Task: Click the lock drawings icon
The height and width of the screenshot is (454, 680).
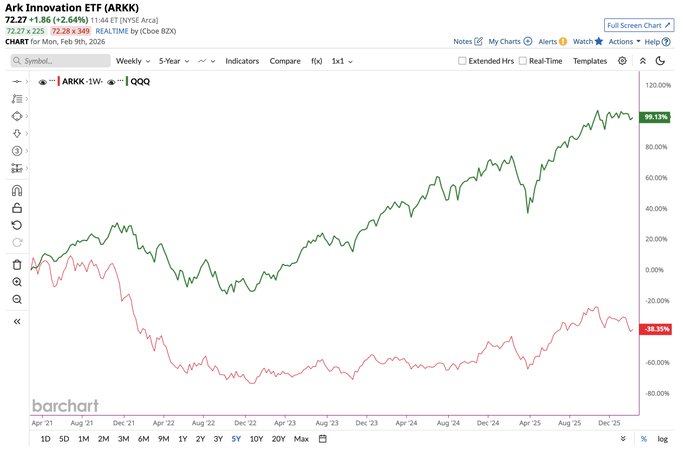Action: pyautogui.click(x=17, y=208)
